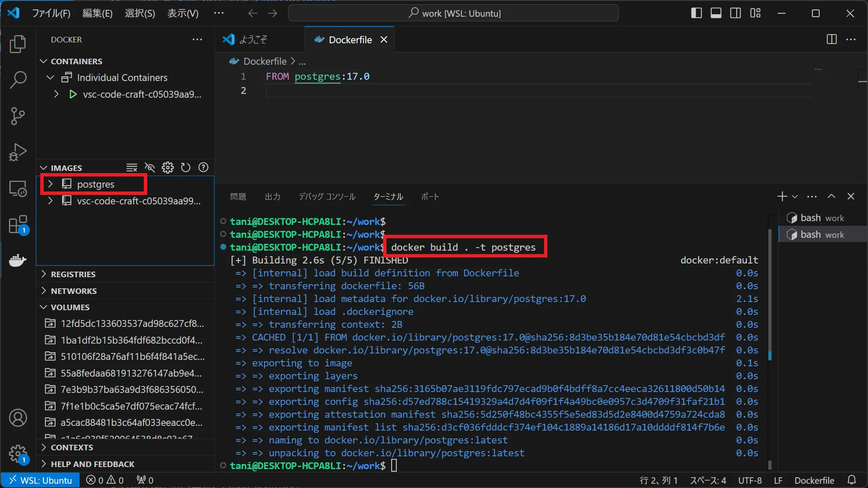
Task: Click the Run and Debug icon in activity bar
Action: point(17,151)
